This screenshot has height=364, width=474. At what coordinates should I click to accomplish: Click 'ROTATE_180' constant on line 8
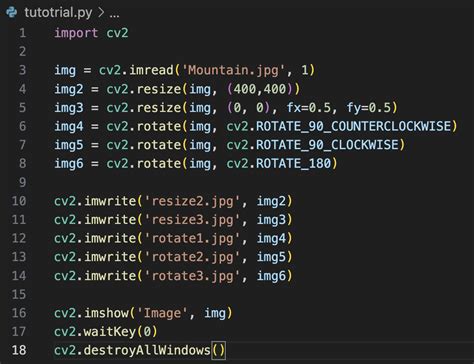[x=293, y=164]
